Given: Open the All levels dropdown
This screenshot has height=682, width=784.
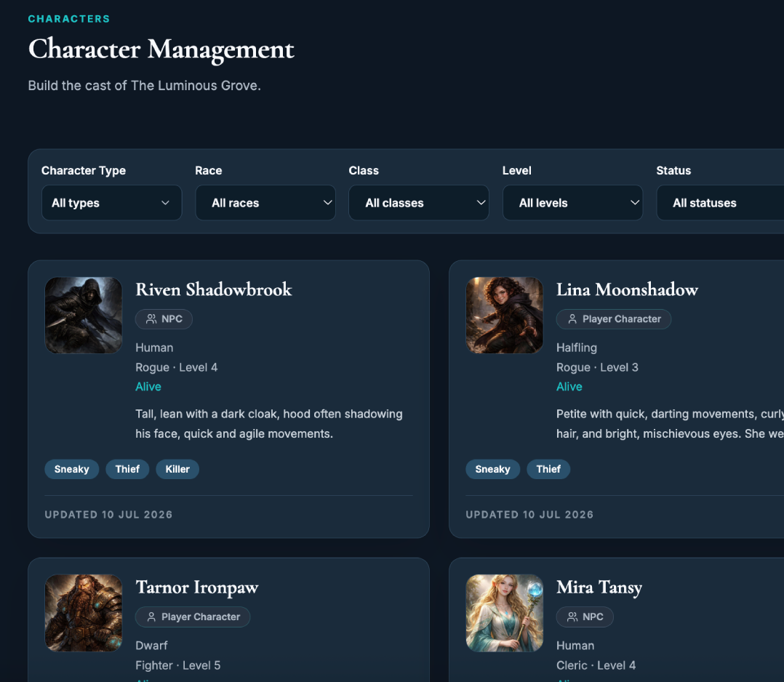Looking at the screenshot, I should coord(572,203).
